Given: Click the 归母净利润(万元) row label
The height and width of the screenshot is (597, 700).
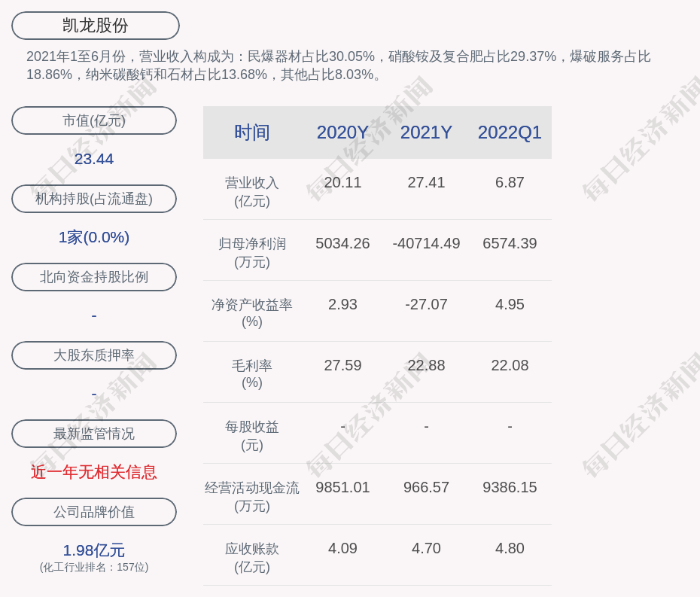Looking at the screenshot, I should pos(252,253).
